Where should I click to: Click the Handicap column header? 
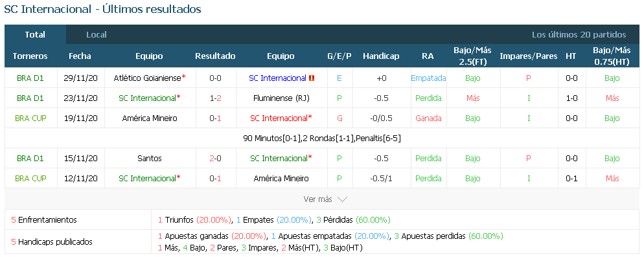381,56
